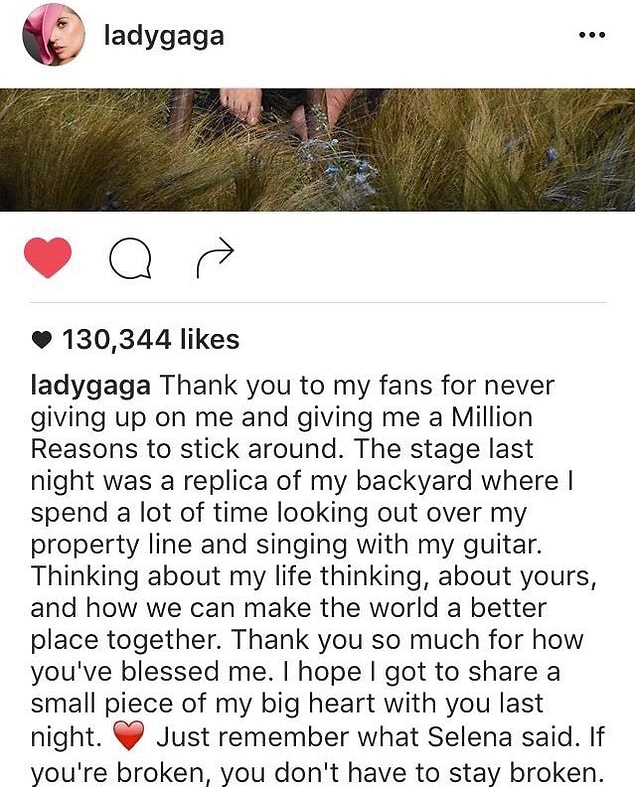Open the ladygaga username in the post header

pyautogui.click(x=164, y=36)
